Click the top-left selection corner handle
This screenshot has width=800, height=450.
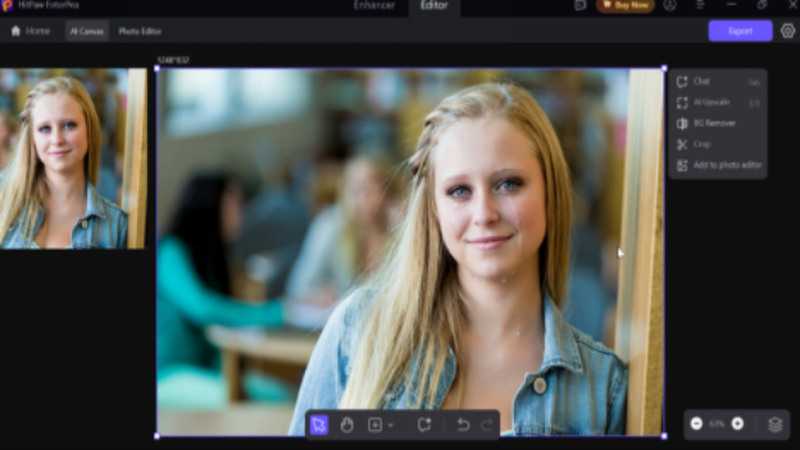tap(157, 68)
